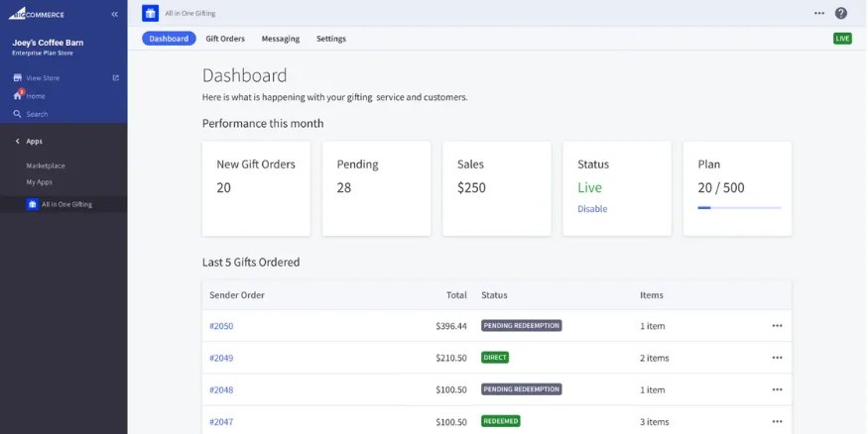Open sender order #2047
This screenshot has height=434, width=868.
tap(221, 422)
